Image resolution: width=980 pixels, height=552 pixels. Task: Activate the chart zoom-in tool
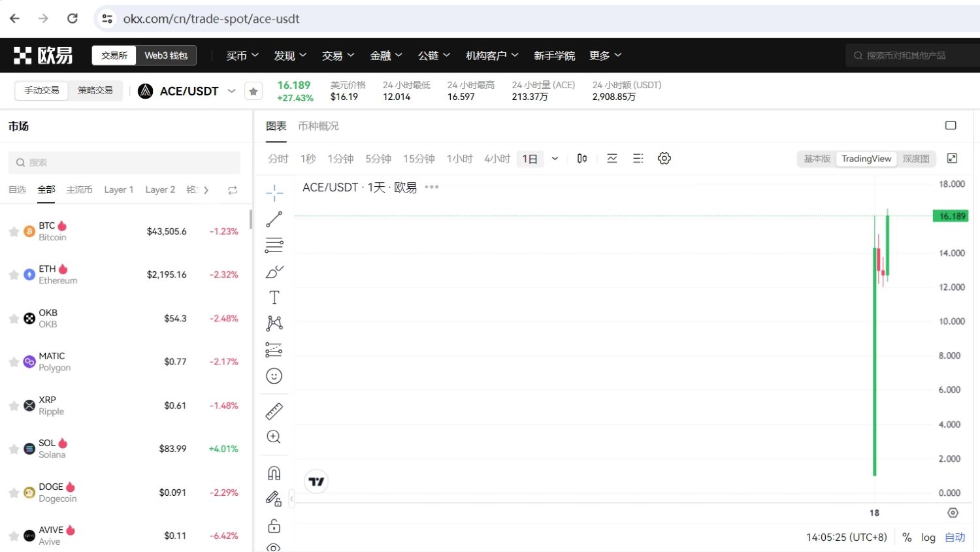274,437
